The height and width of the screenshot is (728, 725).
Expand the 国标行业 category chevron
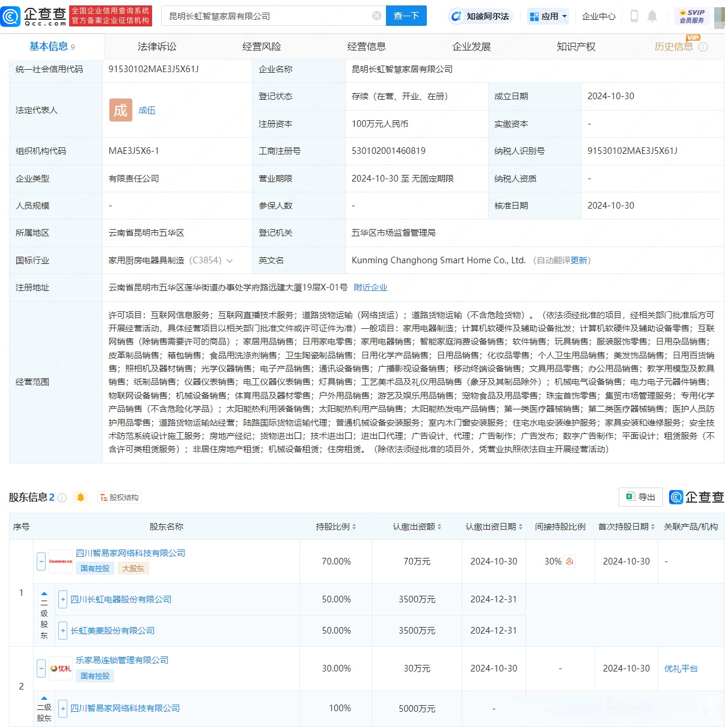[230, 261]
